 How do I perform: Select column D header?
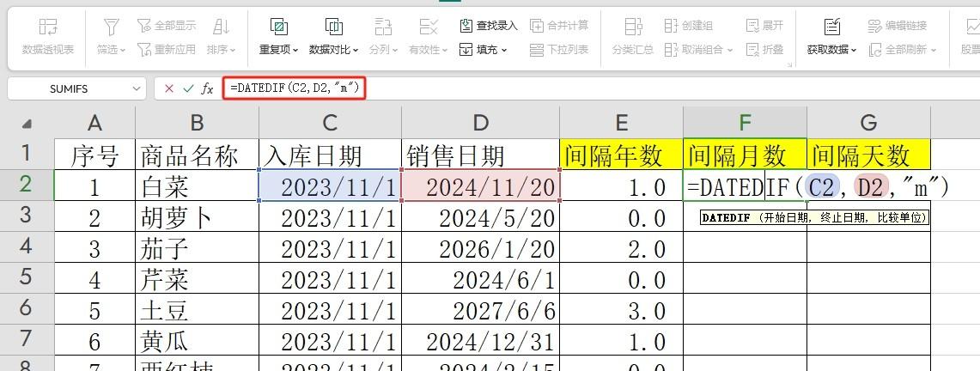480,123
